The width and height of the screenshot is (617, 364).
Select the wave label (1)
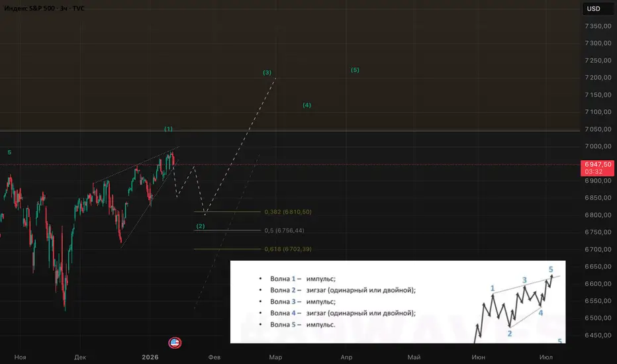pyautogui.click(x=168, y=128)
